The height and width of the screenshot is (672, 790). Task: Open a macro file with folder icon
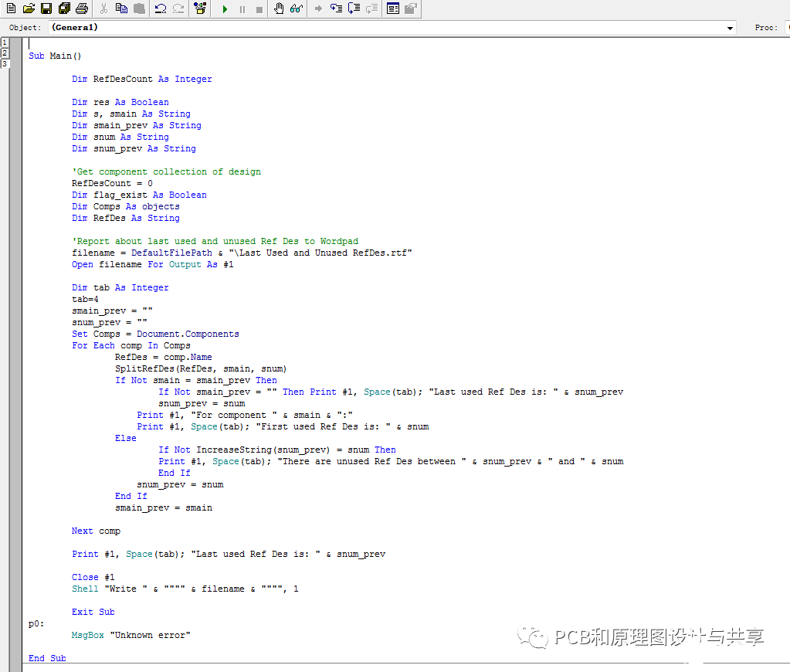click(29, 8)
